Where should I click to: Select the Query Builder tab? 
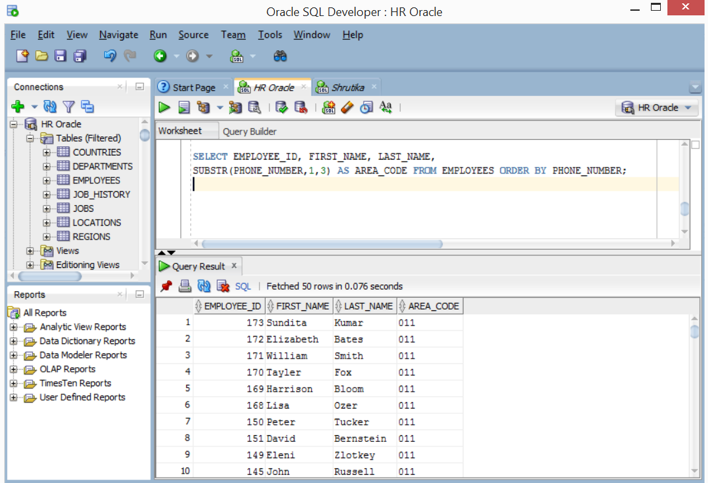(x=250, y=131)
